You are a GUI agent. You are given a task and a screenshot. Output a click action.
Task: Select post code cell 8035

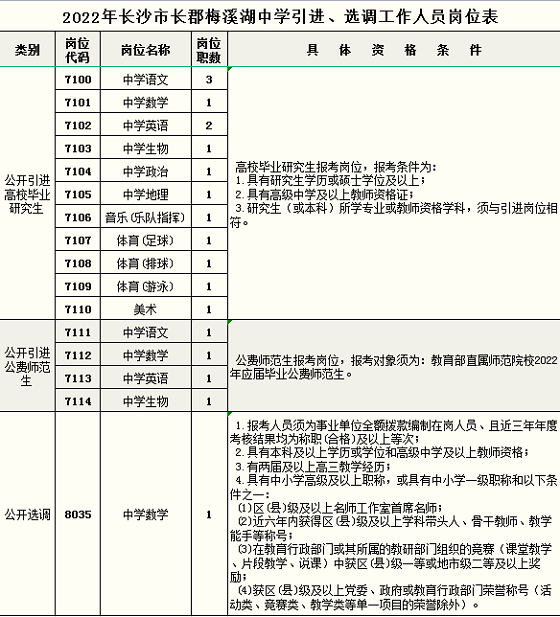point(78,514)
